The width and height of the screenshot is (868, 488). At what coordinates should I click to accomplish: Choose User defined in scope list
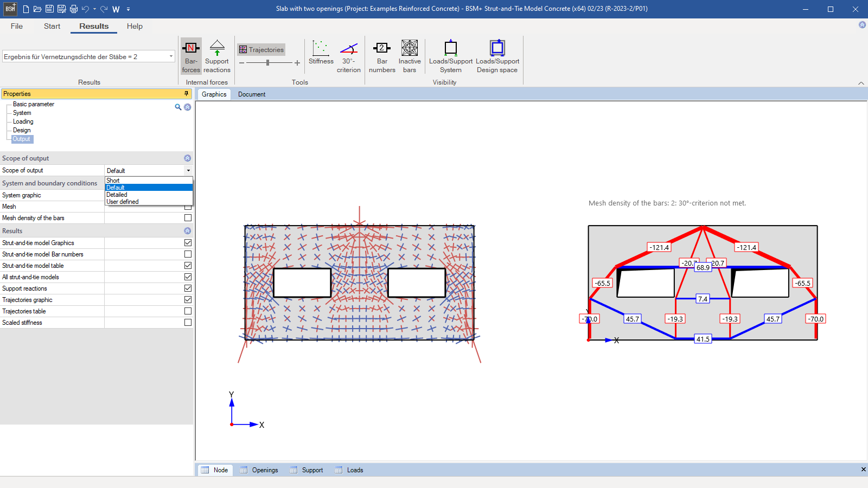(149, 202)
